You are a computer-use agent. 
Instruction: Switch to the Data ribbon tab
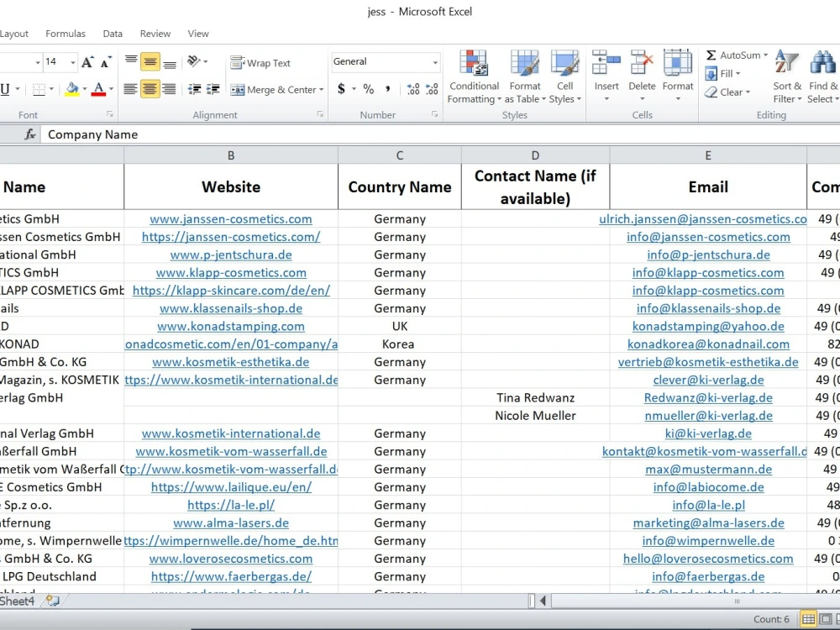(x=113, y=34)
